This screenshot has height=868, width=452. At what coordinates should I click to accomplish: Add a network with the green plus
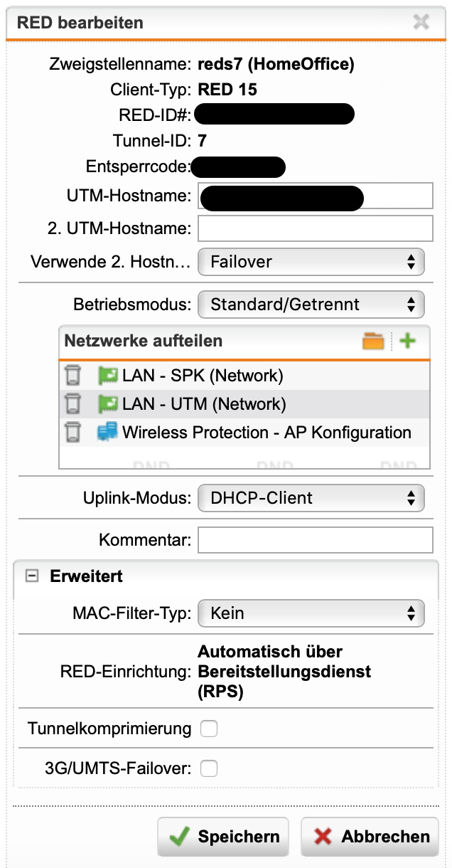pyautogui.click(x=407, y=341)
